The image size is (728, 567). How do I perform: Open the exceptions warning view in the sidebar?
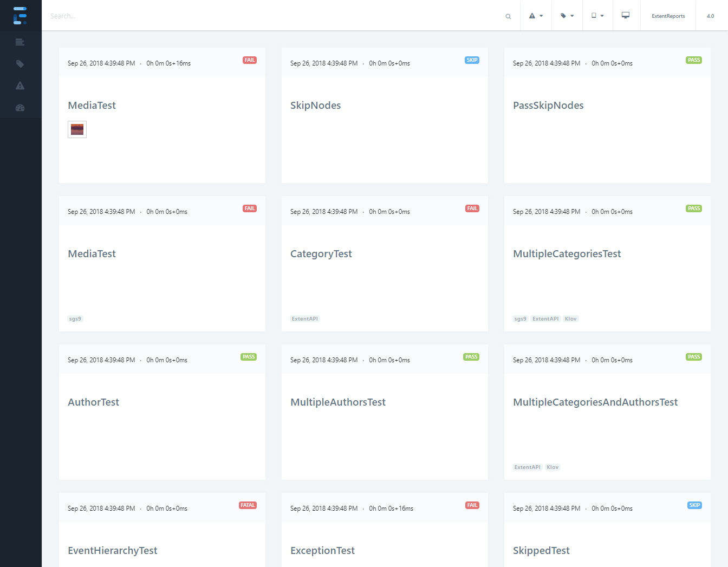tap(20, 86)
